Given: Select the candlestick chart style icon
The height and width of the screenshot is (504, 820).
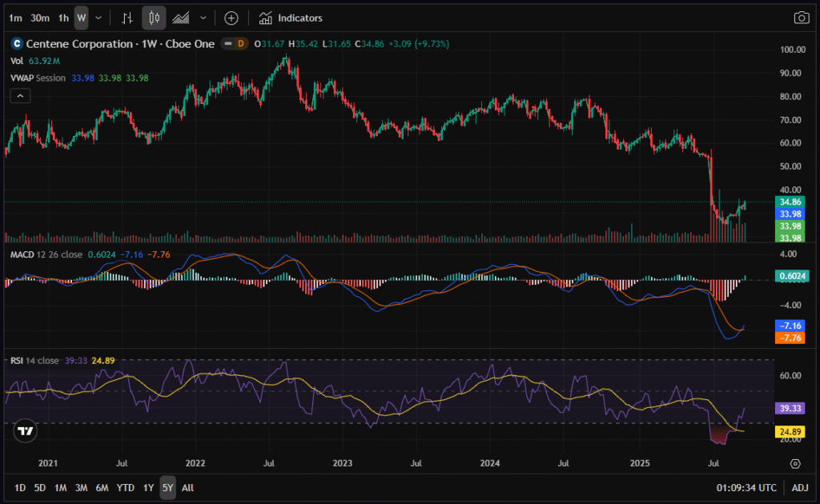Looking at the screenshot, I should [x=154, y=18].
